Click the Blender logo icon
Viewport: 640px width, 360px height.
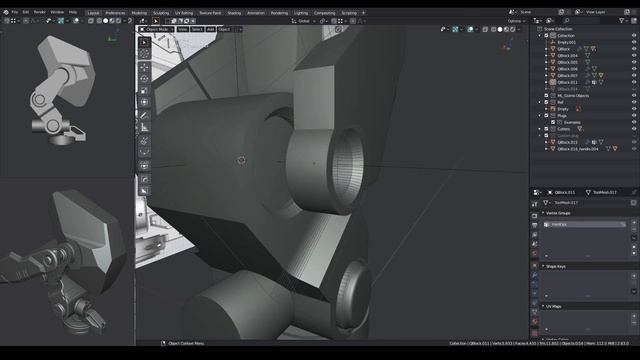coord(6,12)
